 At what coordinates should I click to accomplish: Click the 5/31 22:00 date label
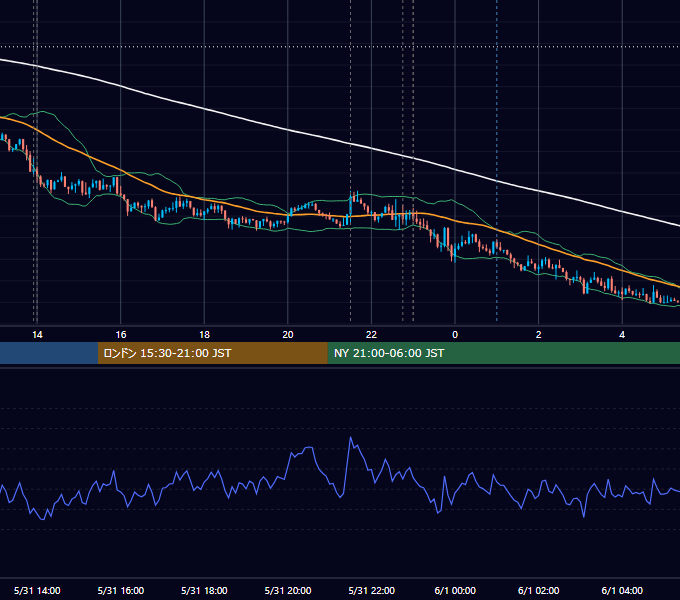click(x=372, y=590)
